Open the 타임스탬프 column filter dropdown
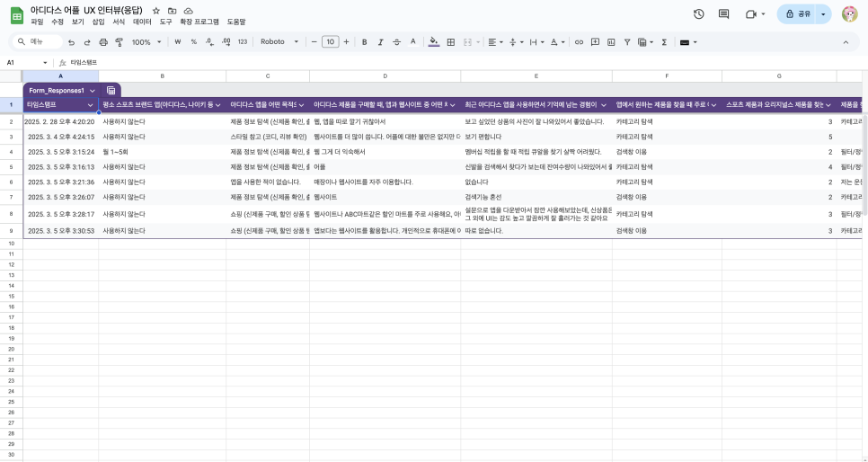Viewport: 868px width, 462px height. [x=90, y=104]
